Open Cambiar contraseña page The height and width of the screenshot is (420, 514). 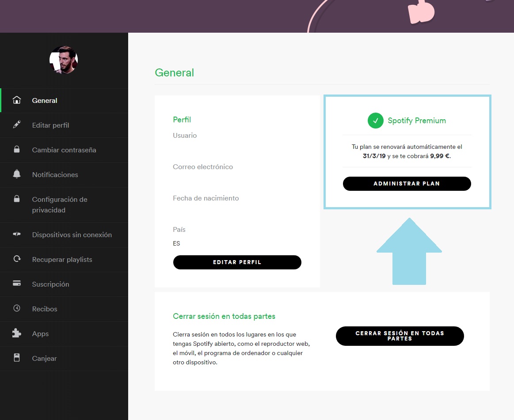[x=64, y=150]
